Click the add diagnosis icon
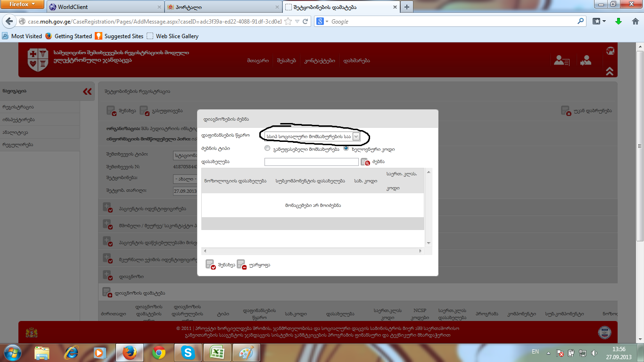This screenshot has width=644, height=362. pyautogui.click(x=107, y=292)
